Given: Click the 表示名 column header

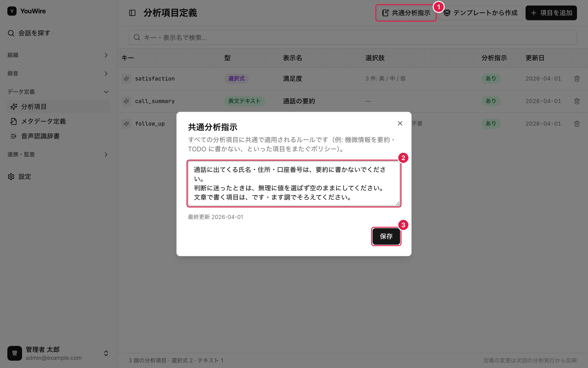Looking at the screenshot, I should tap(292, 58).
